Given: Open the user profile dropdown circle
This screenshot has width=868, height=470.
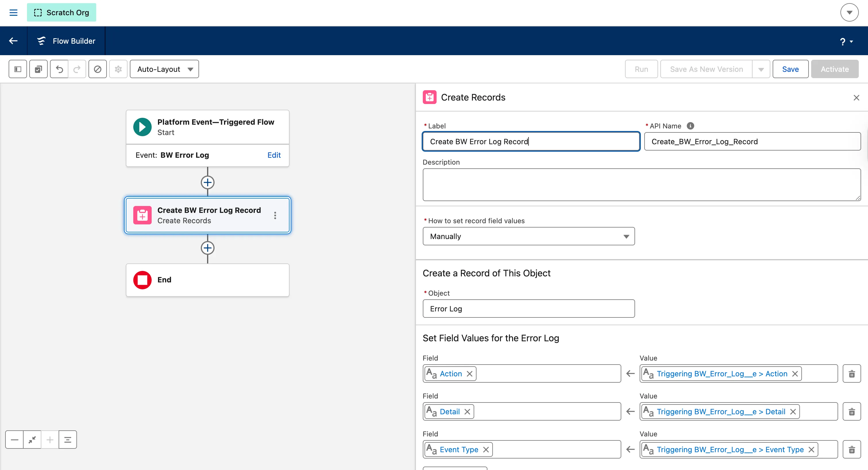Looking at the screenshot, I should [x=849, y=12].
